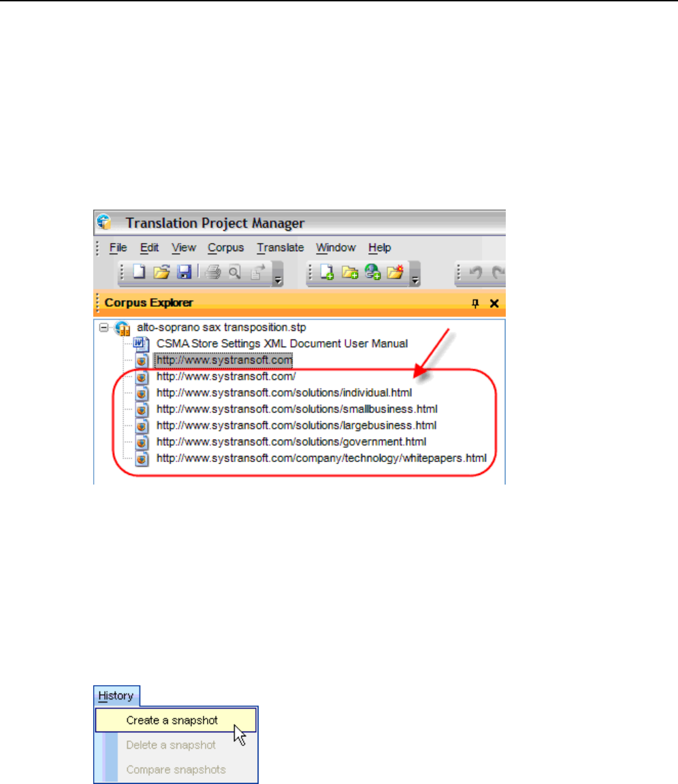
Task: Open the Corpus menu
Action: coord(225,248)
